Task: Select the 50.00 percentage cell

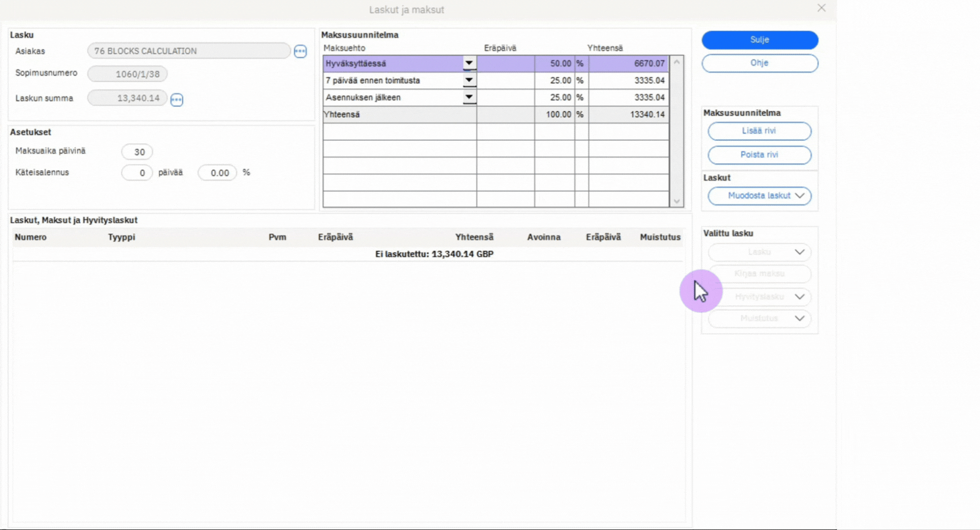Action: tap(554, 63)
